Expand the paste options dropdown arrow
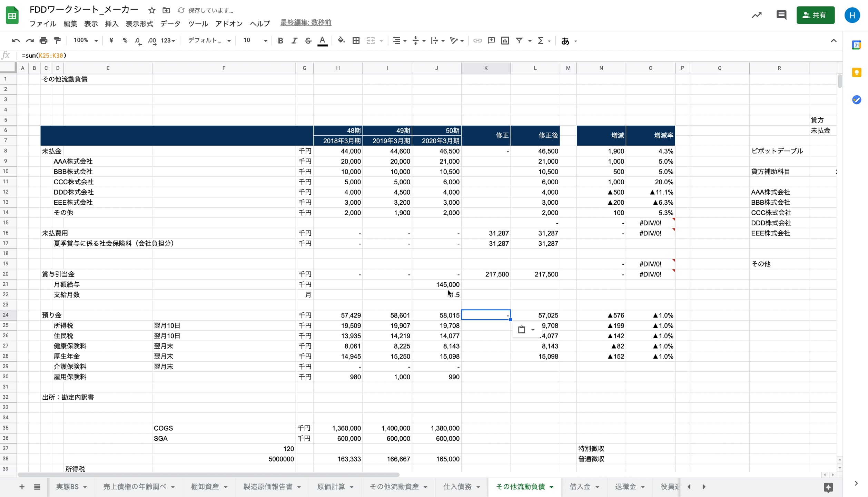 533,330
